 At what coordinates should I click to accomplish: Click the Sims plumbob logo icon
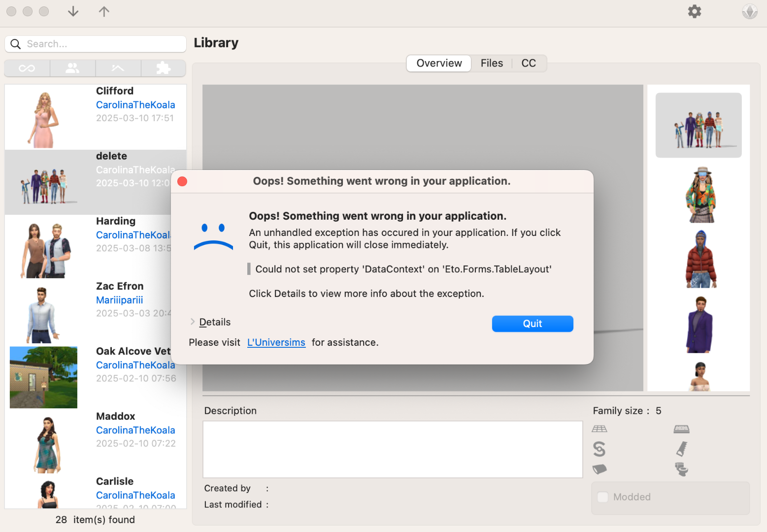click(749, 11)
